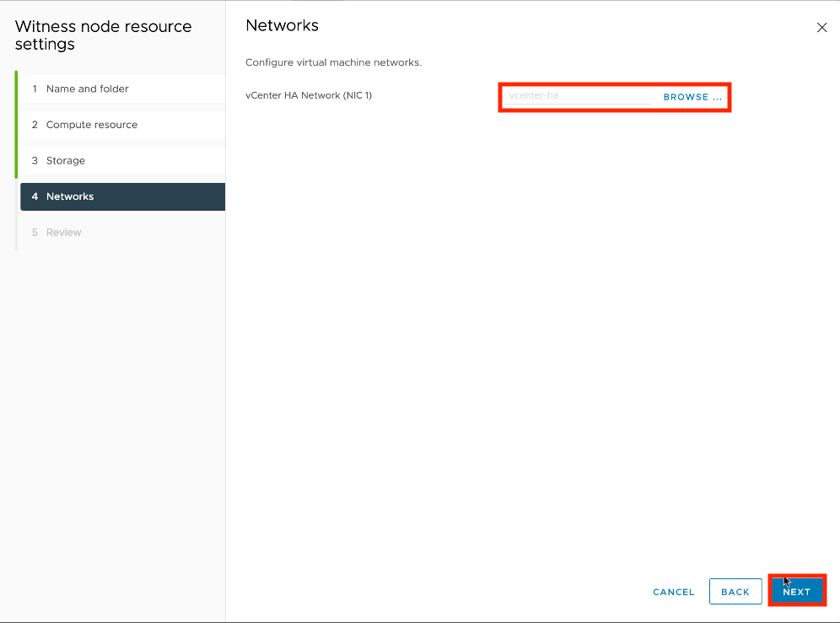Click step number 5 in wizard sidebar
This screenshot has width=840, height=623.
(35, 233)
